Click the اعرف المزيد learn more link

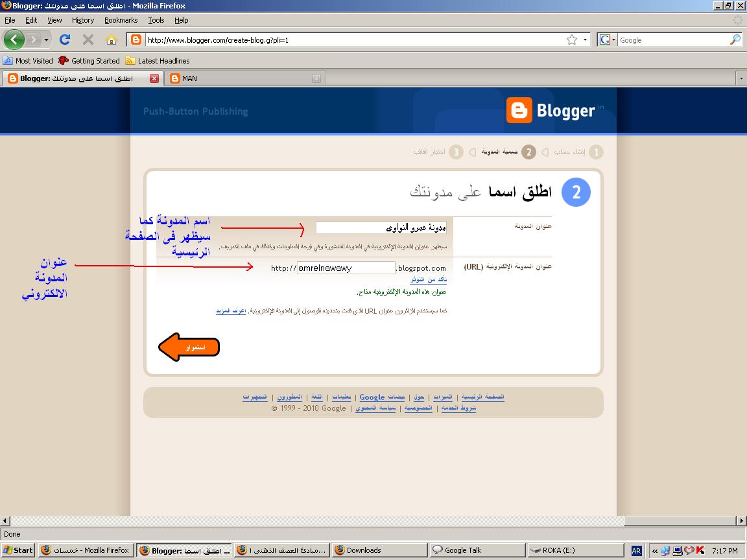[x=231, y=311]
